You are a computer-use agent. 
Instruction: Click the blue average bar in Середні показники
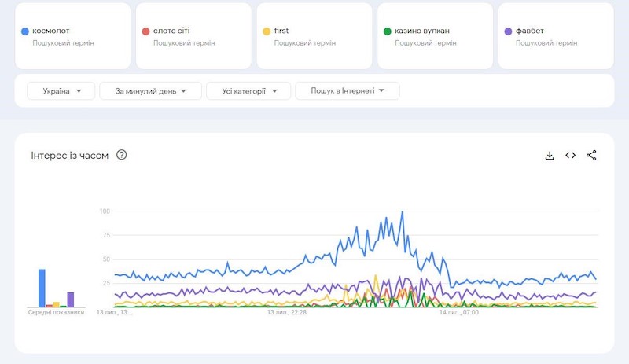point(42,289)
